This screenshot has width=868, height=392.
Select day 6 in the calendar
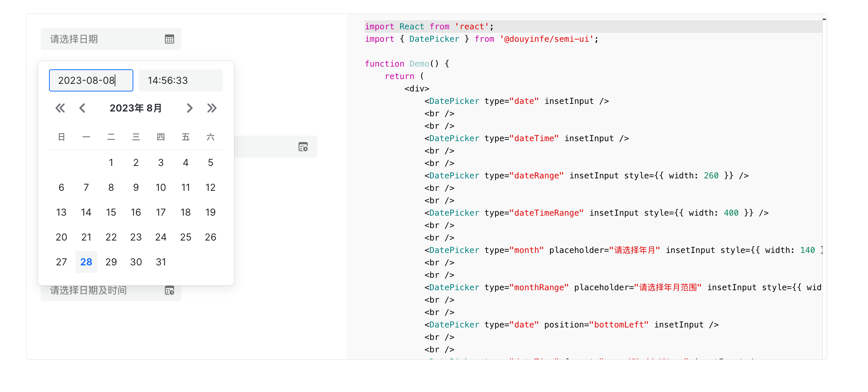tap(61, 187)
